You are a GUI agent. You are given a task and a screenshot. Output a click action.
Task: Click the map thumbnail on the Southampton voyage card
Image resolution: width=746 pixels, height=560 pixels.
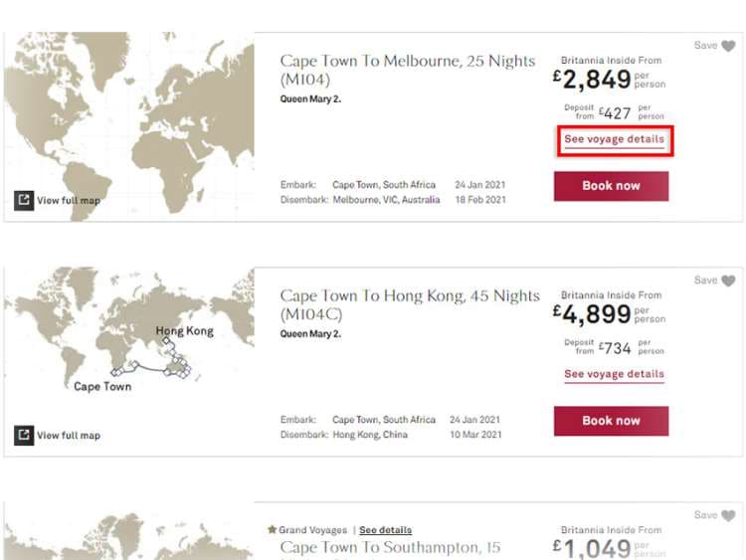point(129,537)
